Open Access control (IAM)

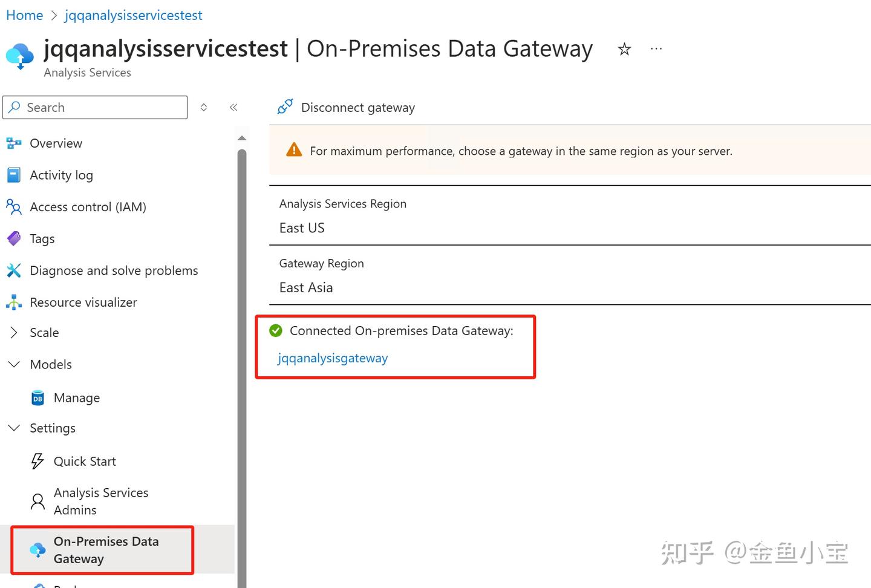pos(88,207)
